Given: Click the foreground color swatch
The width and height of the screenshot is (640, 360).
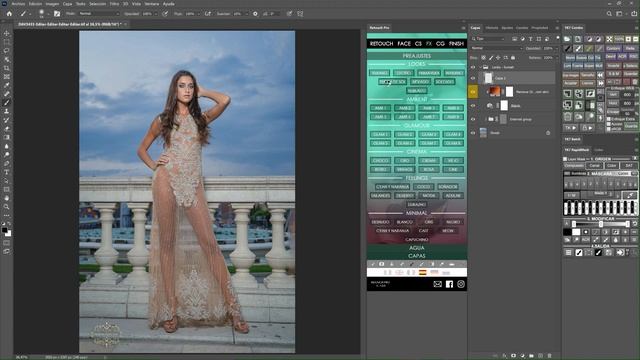Looking at the screenshot, I should pyautogui.click(x=4, y=231).
